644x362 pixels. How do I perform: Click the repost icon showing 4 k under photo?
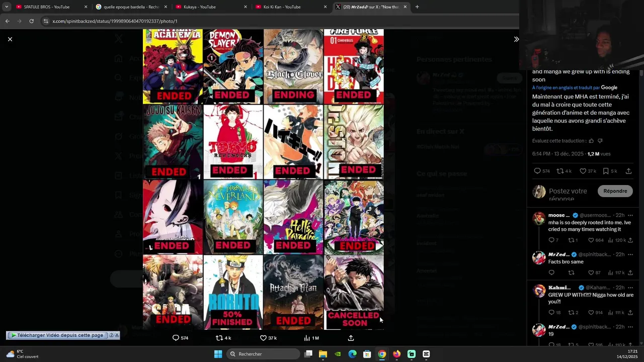[x=219, y=338]
